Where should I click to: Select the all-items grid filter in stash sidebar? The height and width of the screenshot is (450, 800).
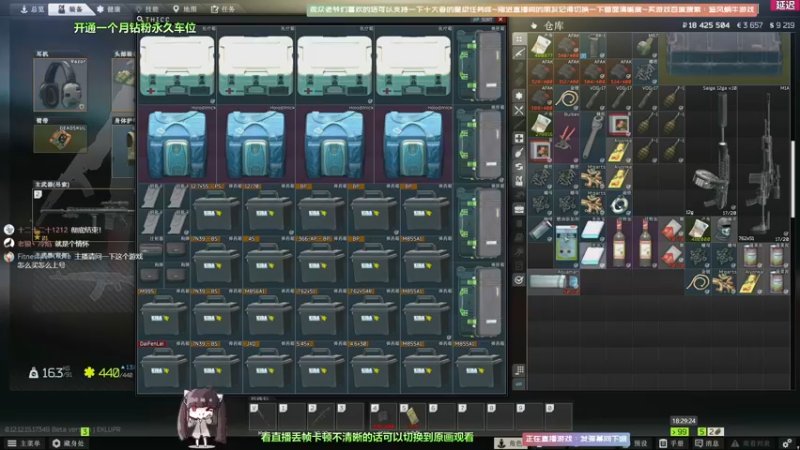pyautogui.click(x=519, y=39)
